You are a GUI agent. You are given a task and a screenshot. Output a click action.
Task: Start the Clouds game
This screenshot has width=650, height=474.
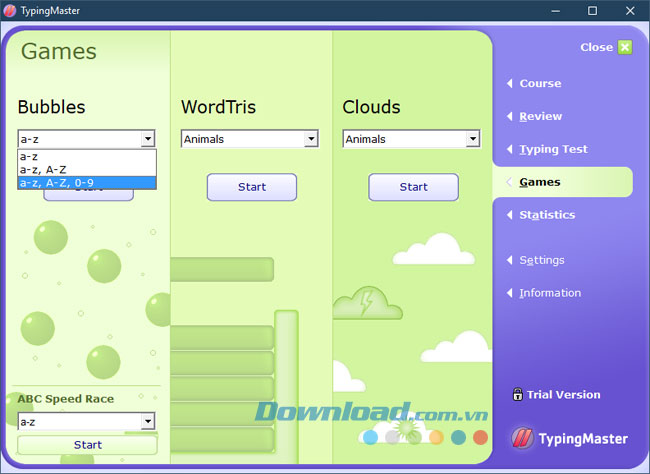coord(413,187)
